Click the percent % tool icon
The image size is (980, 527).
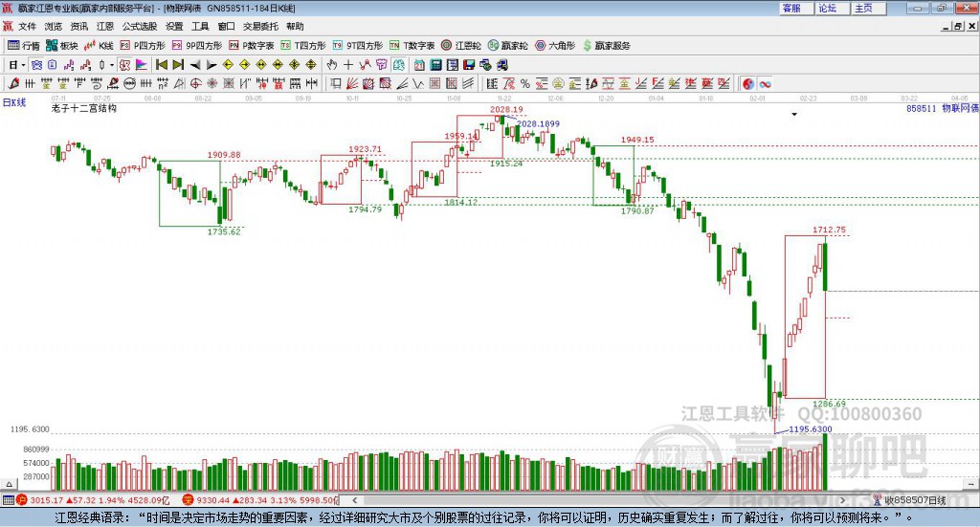coord(525,83)
